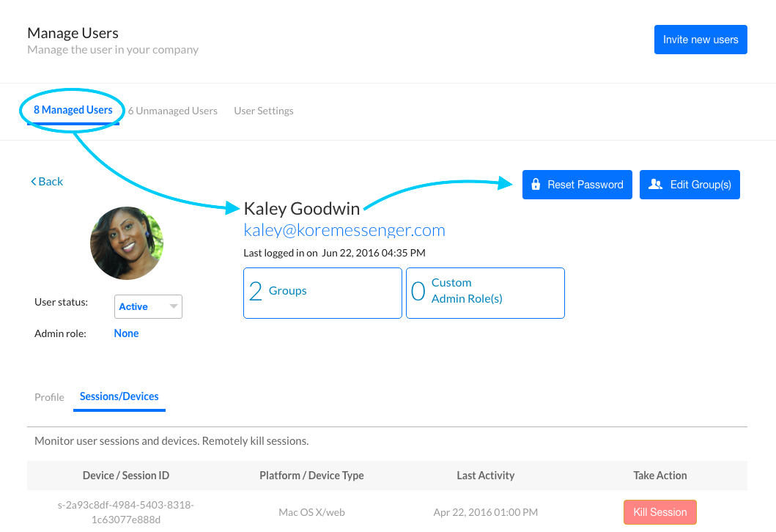Click the Edit Group(s) button
Screen dimensions: 776x532
(x=690, y=185)
